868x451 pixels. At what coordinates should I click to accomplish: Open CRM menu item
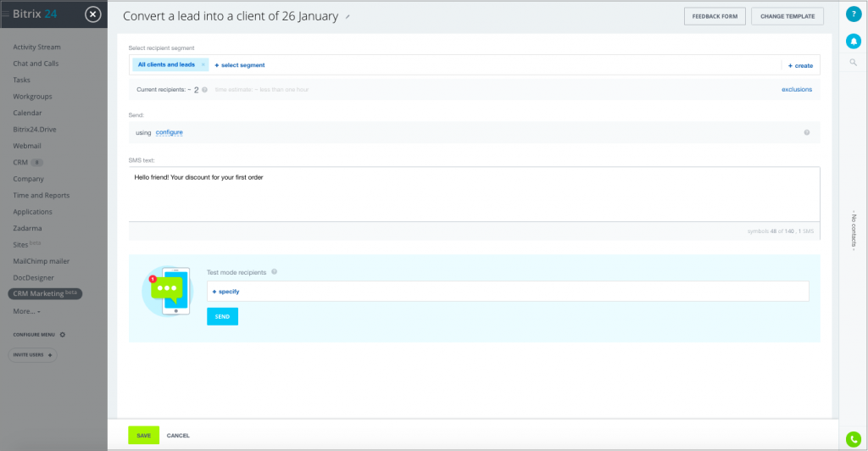(20, 162)
